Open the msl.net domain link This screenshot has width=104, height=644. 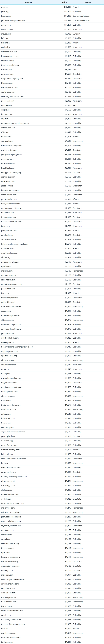[5, 7]
